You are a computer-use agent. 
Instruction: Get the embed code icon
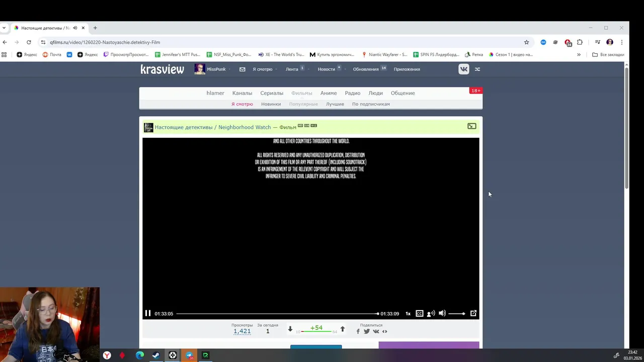(x=385, y=331)
